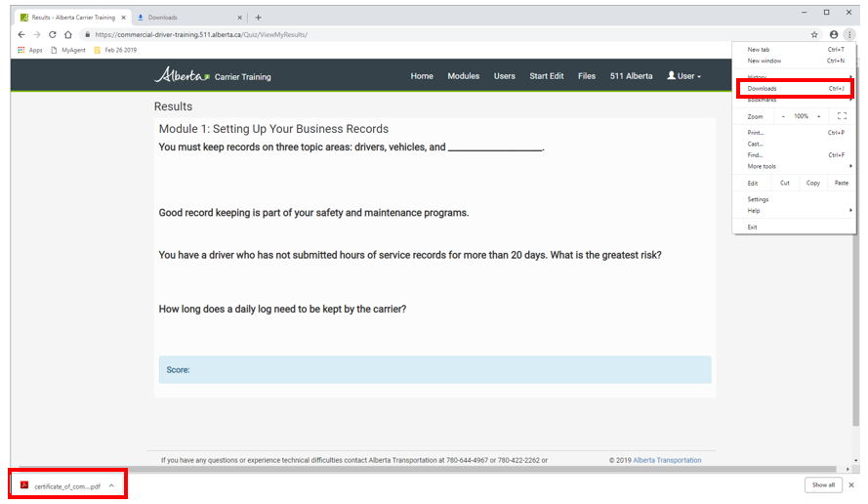
Task: Open the Feb 26 2019 bookmark folder
Action: click(115, 50)
